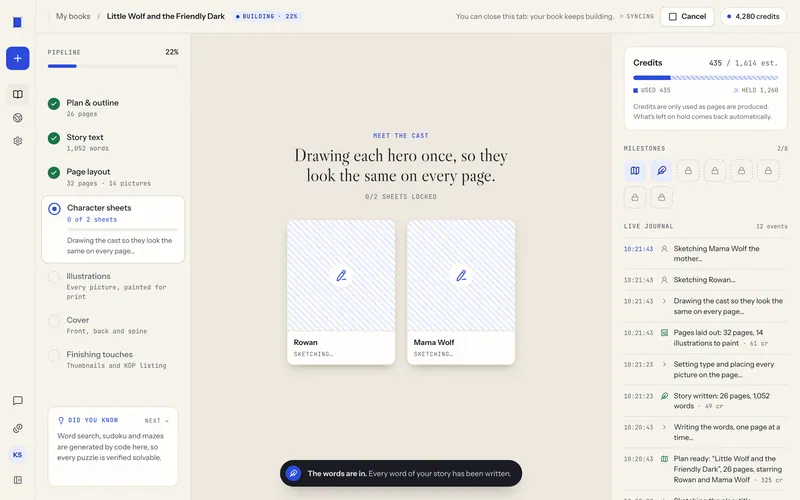This screenshot has width=800, height=500.
Task: Click the pencil icon on Rowan card
Action: [x=341, y=276]
